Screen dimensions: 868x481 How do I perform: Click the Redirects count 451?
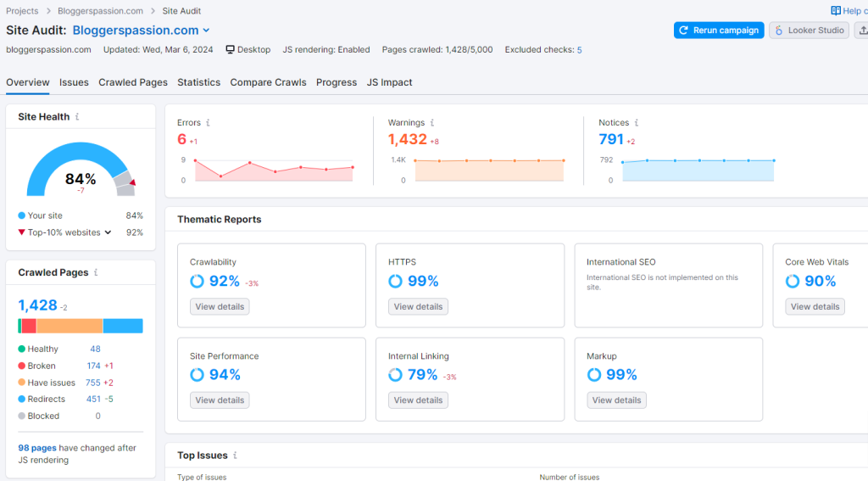[x=93, y=399]
